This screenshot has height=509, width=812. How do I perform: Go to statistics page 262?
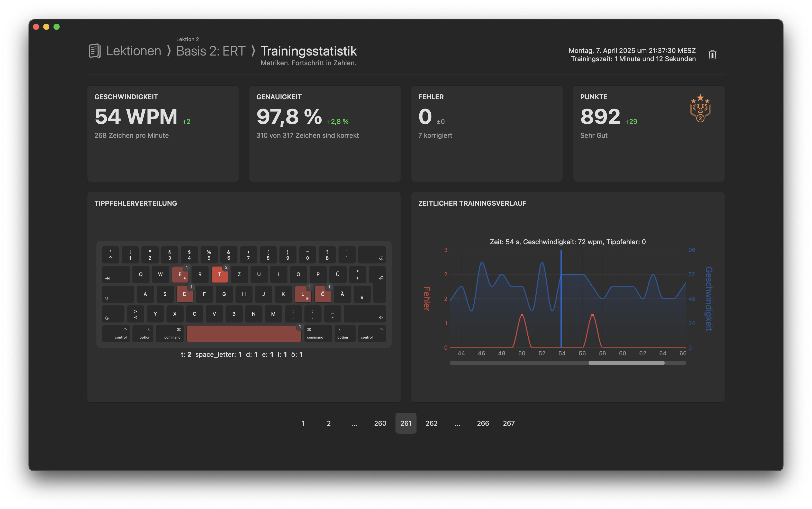tap(431, 423)
